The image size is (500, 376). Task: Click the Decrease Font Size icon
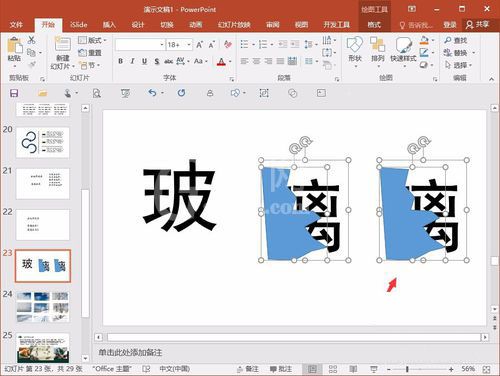[211, 44]
